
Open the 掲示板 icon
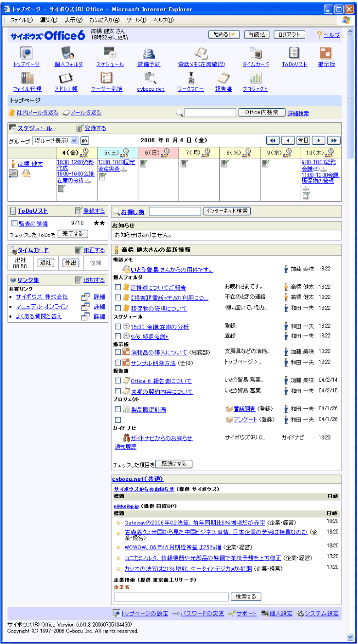[326, 53]
